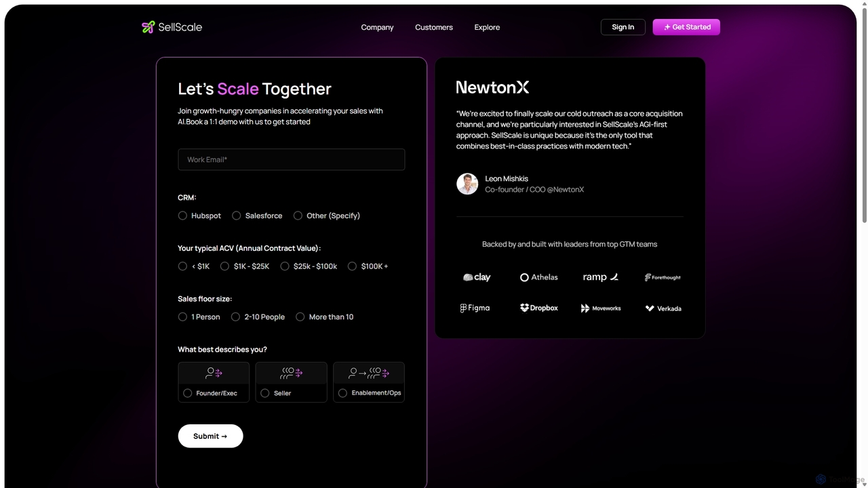Open the Company menu
Image resolution: width=868 pixels, height=488 pixels.
tap(377, 27)
